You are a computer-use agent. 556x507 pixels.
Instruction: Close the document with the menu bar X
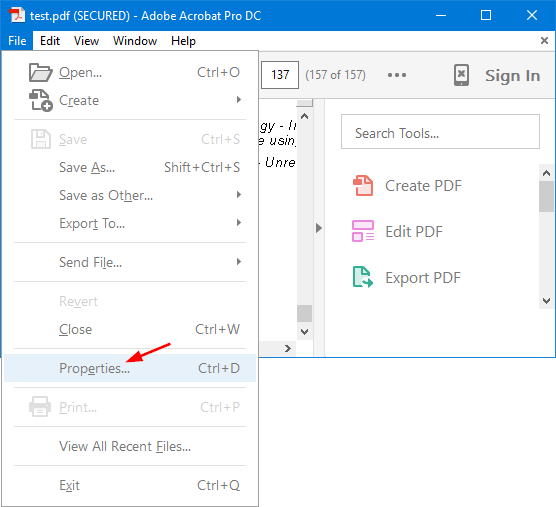coord(544,40)
